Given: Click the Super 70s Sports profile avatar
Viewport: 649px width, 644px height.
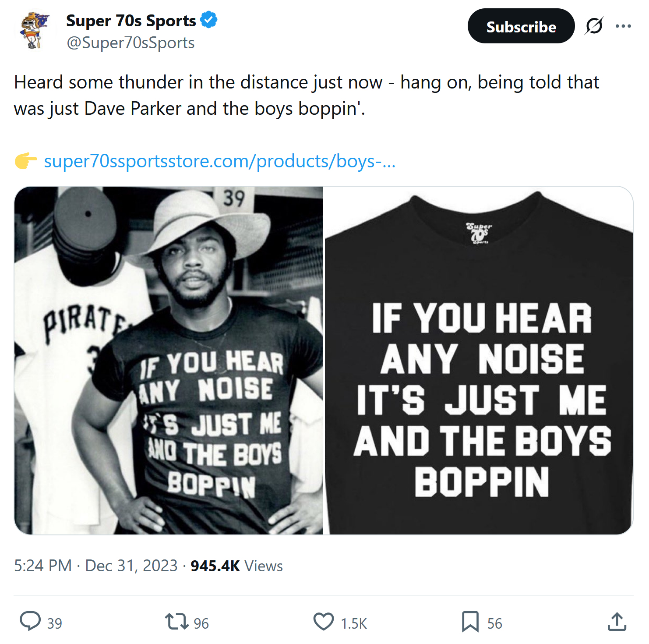Looking at the screenshot, I should pos(34,31).
